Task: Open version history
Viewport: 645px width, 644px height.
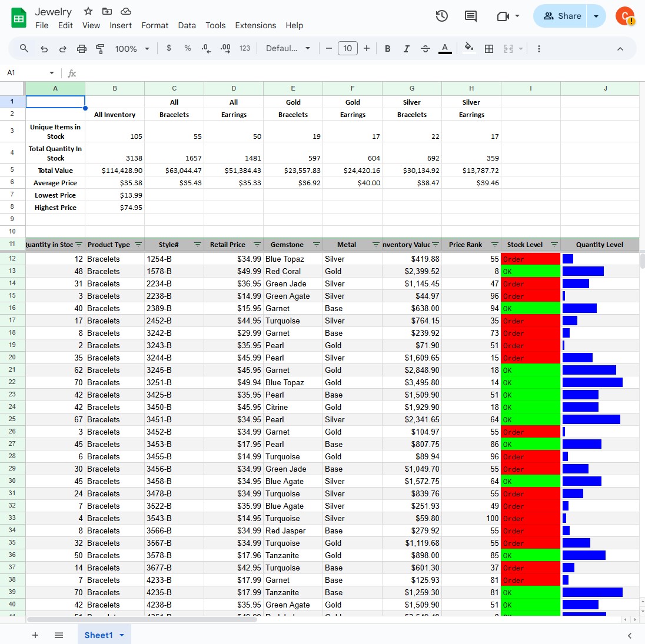Action: tap(442, 16)
